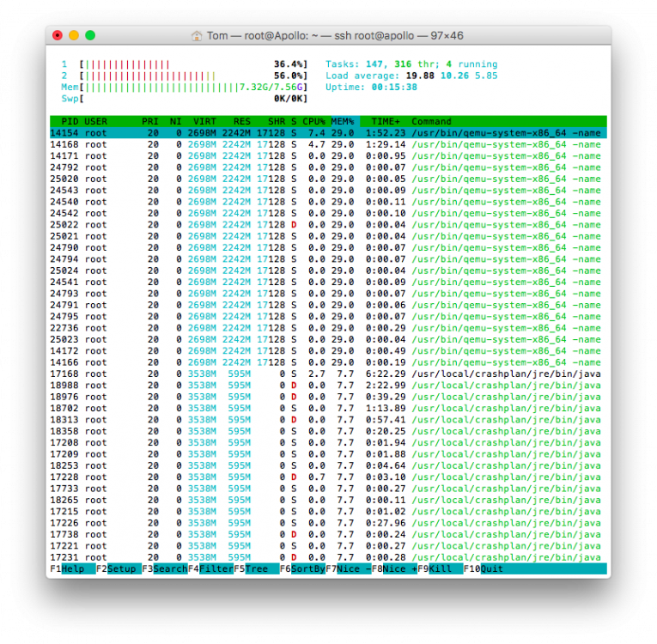The width and height of the screenshot is (657, 644).
Task: Select process row PID 17228
Action: tap(328, 477)
